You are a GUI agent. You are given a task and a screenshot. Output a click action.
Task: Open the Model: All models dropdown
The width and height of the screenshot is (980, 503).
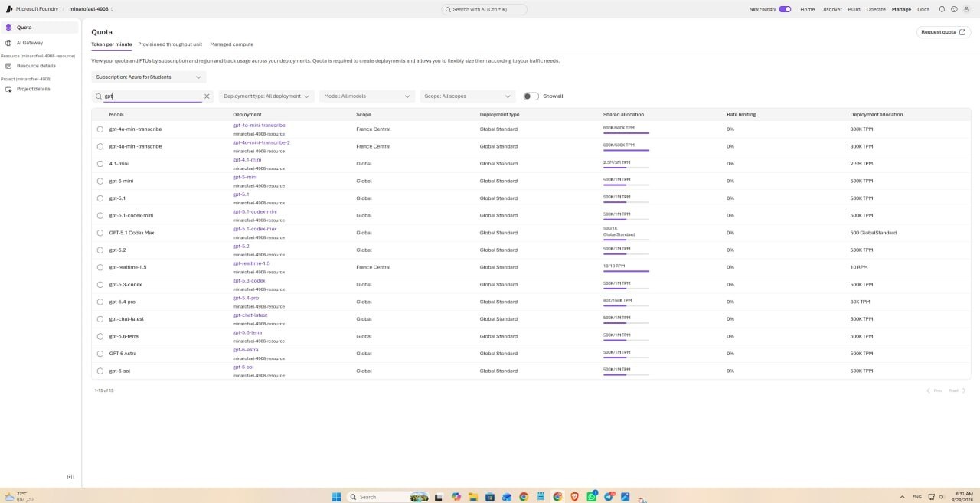tap(367, 96)
